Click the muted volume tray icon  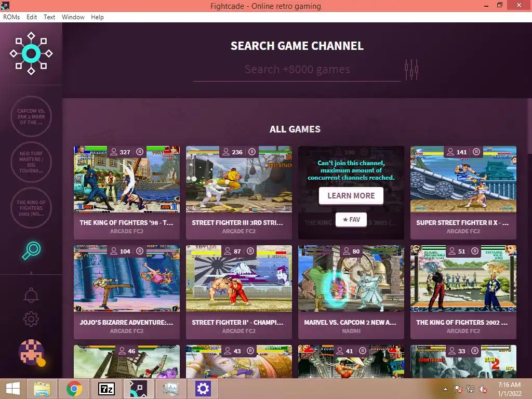[483, 389]
